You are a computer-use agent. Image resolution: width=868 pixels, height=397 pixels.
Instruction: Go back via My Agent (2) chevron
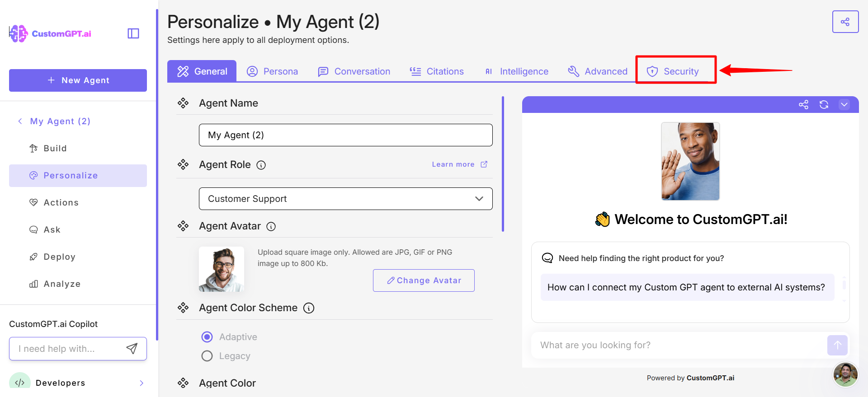coord(20,121)
